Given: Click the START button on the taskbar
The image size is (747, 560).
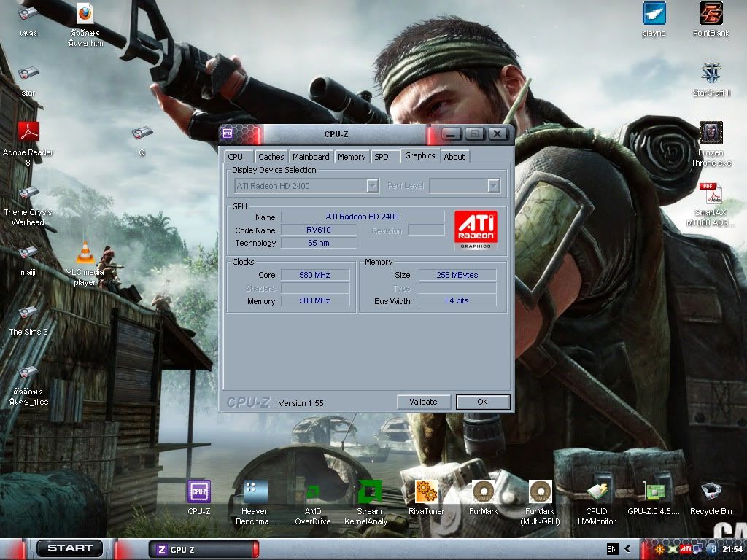Looking at the screenshot, I should [x=70, y=548].
